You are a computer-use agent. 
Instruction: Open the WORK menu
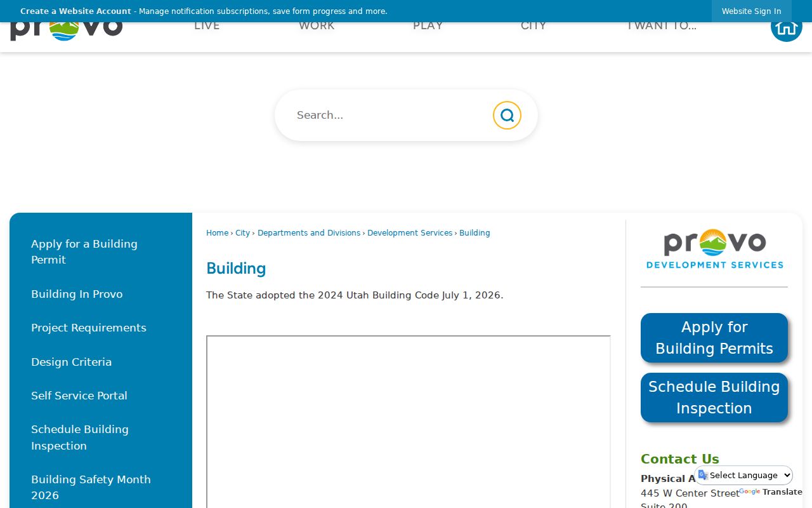317,27
